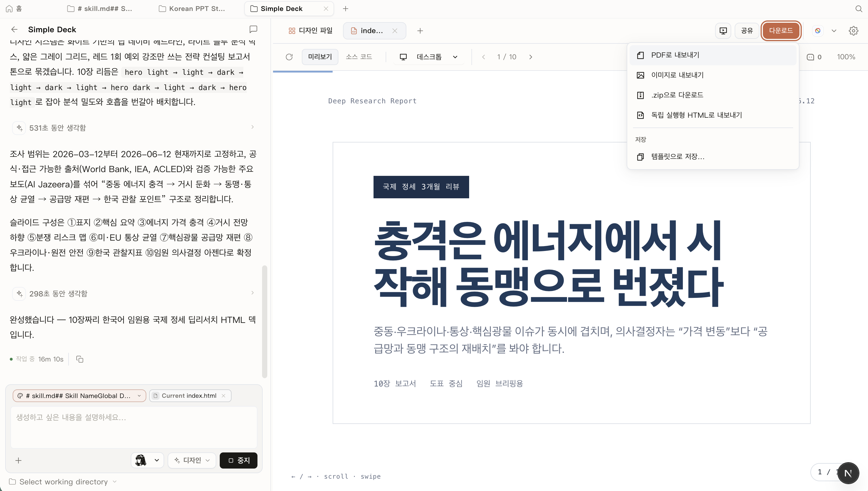Click the round N badge button
The image size is (868, 491).
[848, 473]
